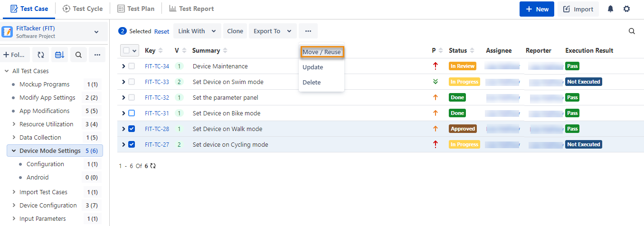Click low priority icon of FIT-TC-33
Screen dimensions: 644x226
click(435, 82)
